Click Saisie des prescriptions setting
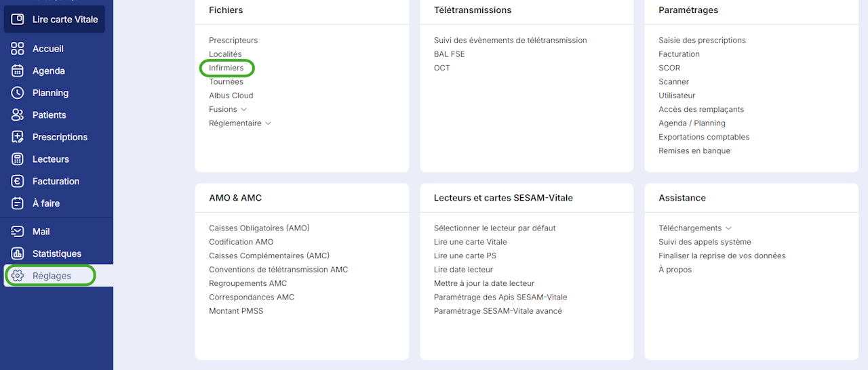The height and width of the screenshot is (370, 868). point(702,41)
